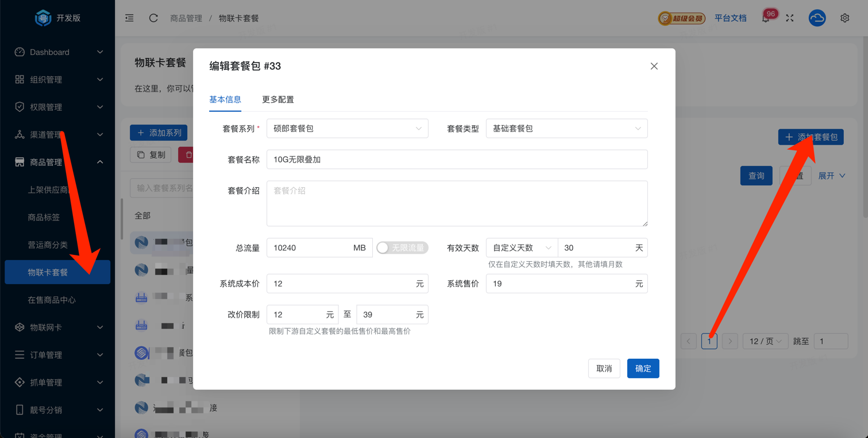The image size is (868, 438).
Task: Click the 套餐介绍 text area
Action: 457,203
